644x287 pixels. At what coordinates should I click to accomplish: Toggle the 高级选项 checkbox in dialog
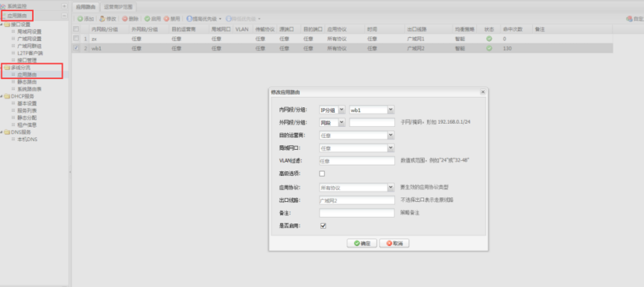(323, 173)
